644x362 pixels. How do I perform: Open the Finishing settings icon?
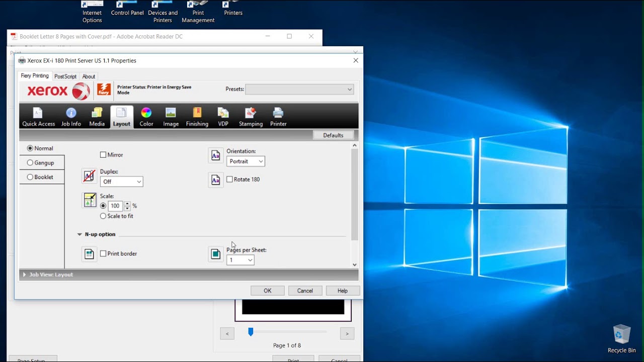tap(197, 117)
